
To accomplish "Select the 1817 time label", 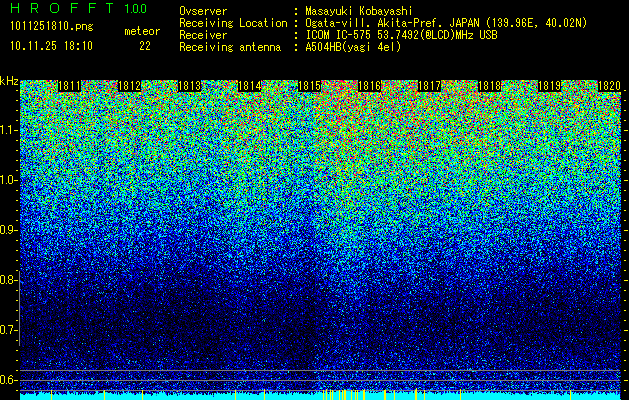I will point(429,86).
